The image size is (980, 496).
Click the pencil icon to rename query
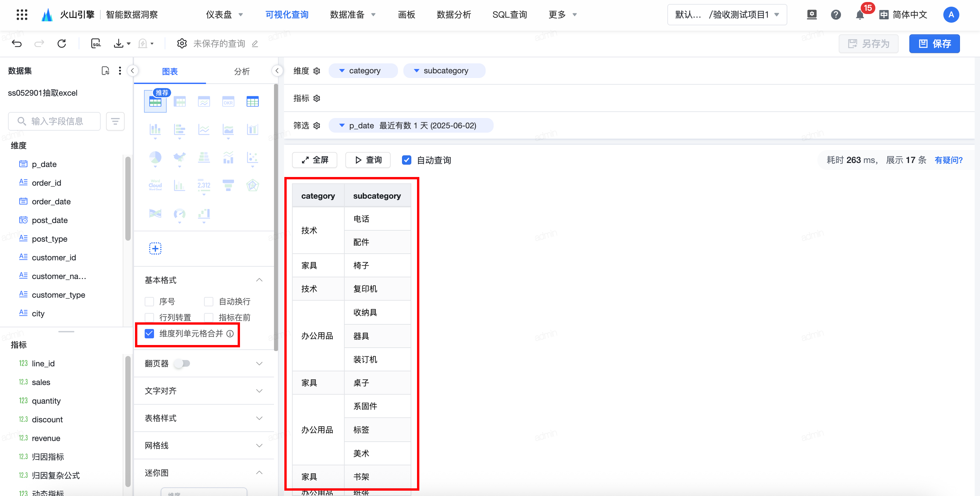255,44
